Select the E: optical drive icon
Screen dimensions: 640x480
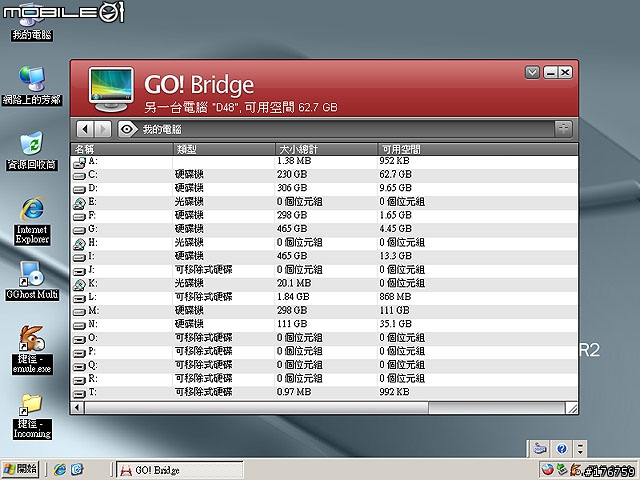click(x=79, y=203)
